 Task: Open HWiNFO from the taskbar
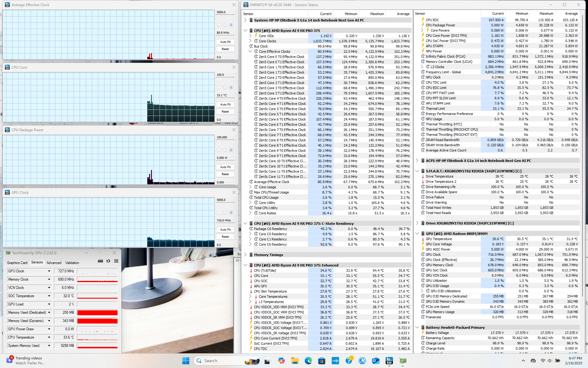[389, 361]
